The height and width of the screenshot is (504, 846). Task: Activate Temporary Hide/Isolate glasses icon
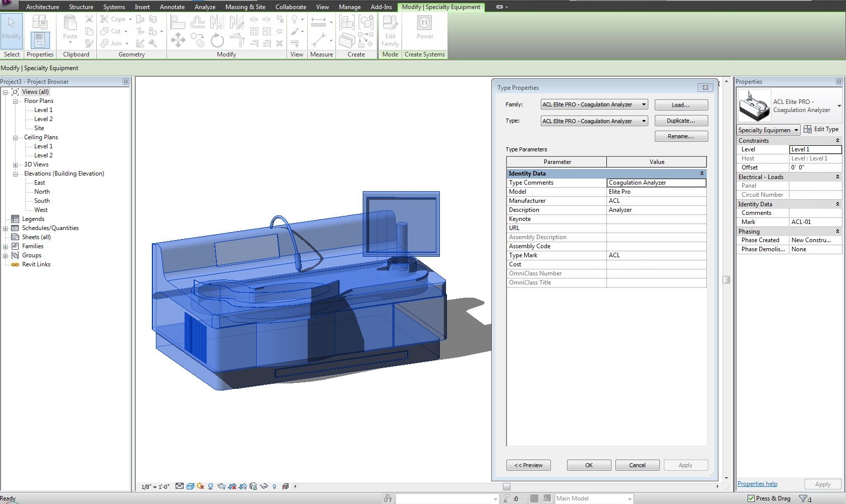264,487
